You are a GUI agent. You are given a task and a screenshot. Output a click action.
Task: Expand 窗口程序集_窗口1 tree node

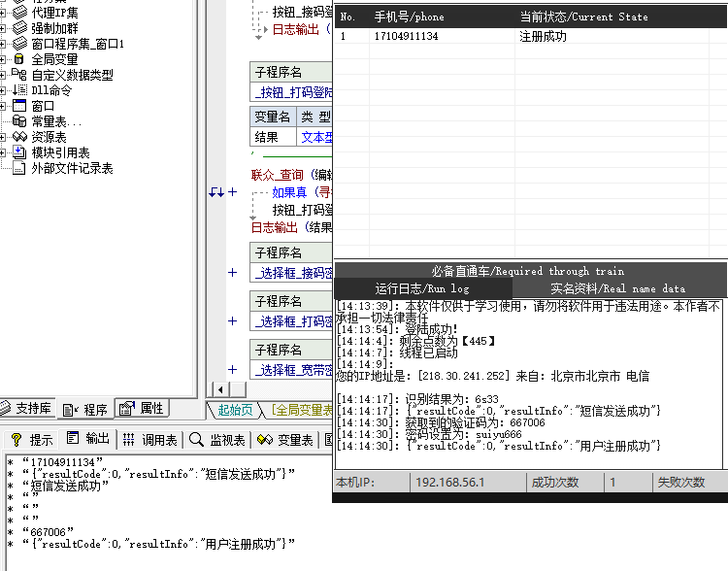(2, 44)
